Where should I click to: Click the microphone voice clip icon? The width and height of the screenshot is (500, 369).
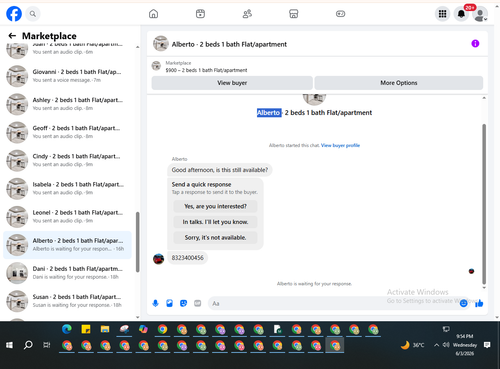pos(155,303)
